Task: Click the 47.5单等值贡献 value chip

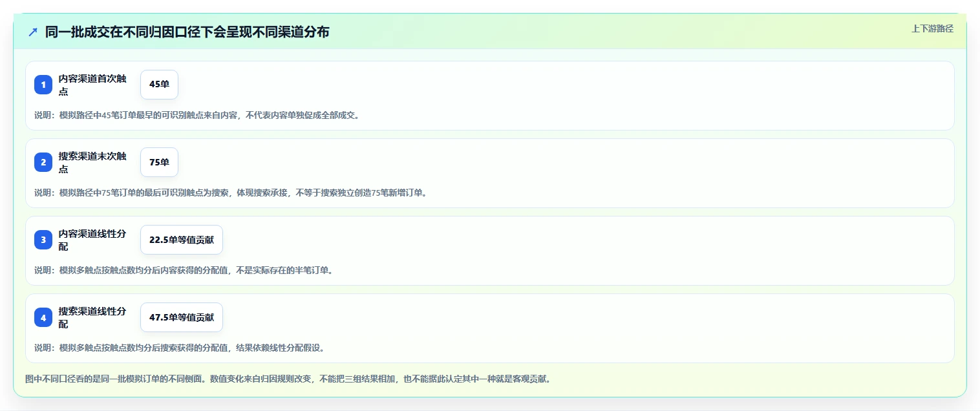Action: click(182, 317)
